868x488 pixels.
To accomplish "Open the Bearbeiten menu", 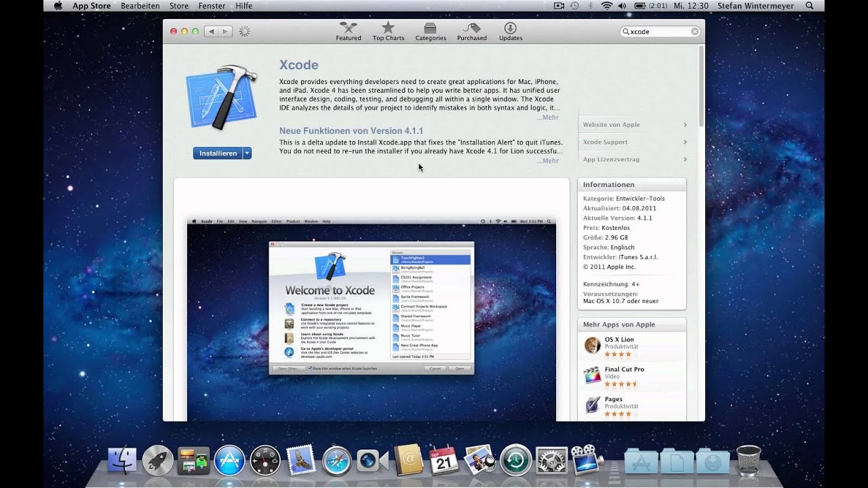I will click(140, 5).
